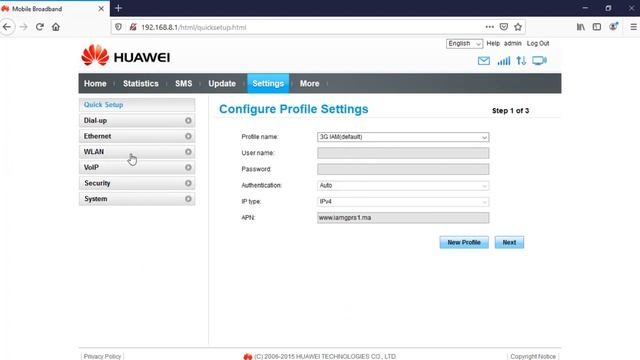Click the New Profile button
The image size is (640, 360).
(464, 242)
